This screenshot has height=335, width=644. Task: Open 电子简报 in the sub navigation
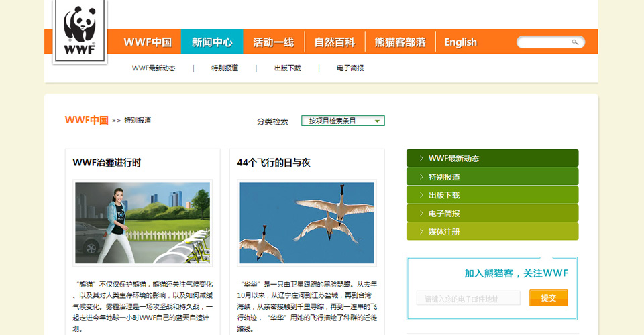pyautogui.click(x=350, y=68)
